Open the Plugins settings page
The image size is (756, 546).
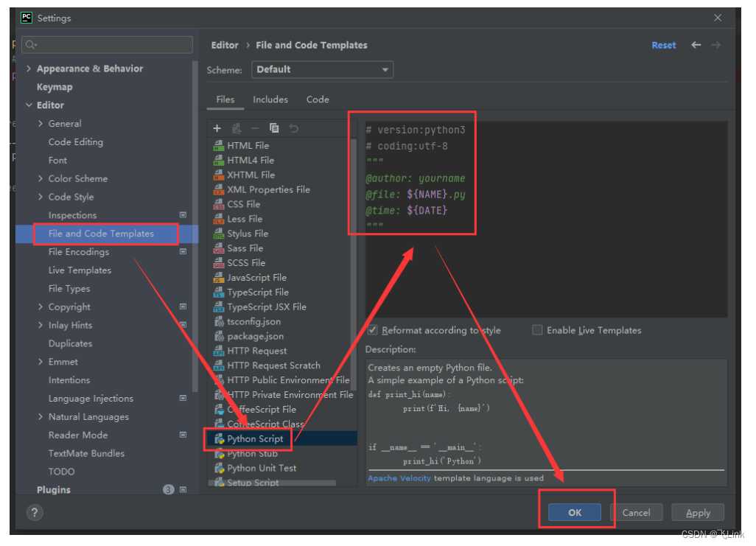(x=54, y=489)
